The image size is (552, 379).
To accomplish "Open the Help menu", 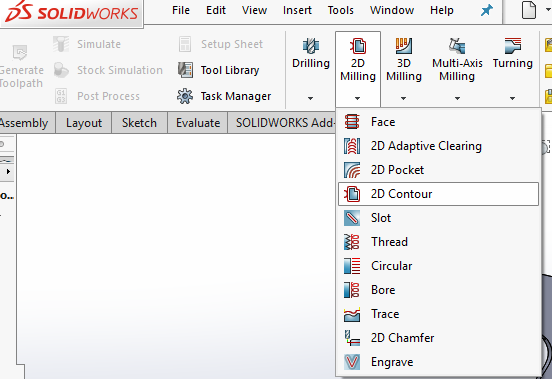I will (442, 11).
